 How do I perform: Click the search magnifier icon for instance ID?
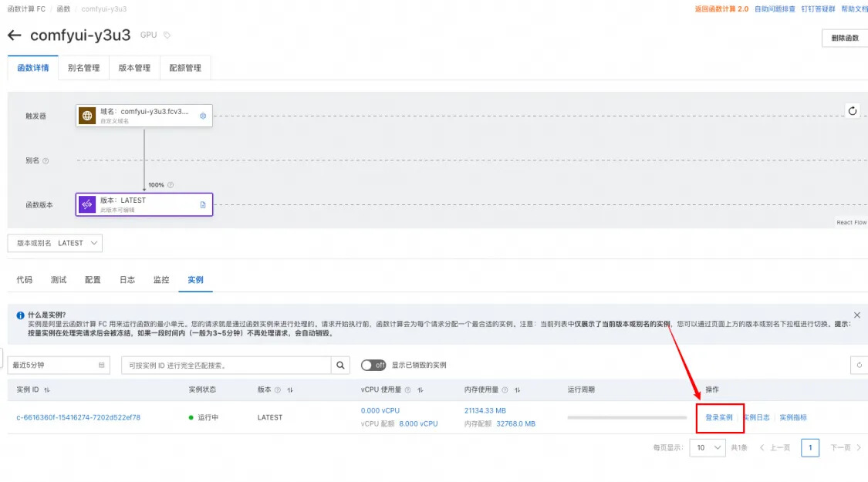click(340, 366)
